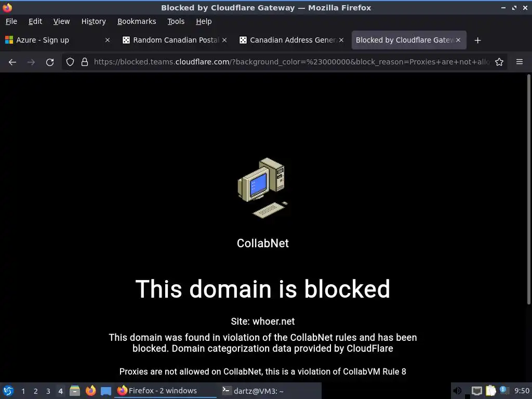
Task: Click the update notifier tray icon
Action: click(x=504, y=390)
